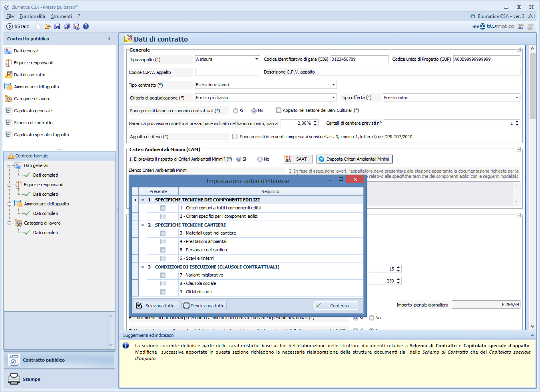This screenshot has height=392, width=540.
Task: Open the myBlumatica logo link
Action: (493, 26)
